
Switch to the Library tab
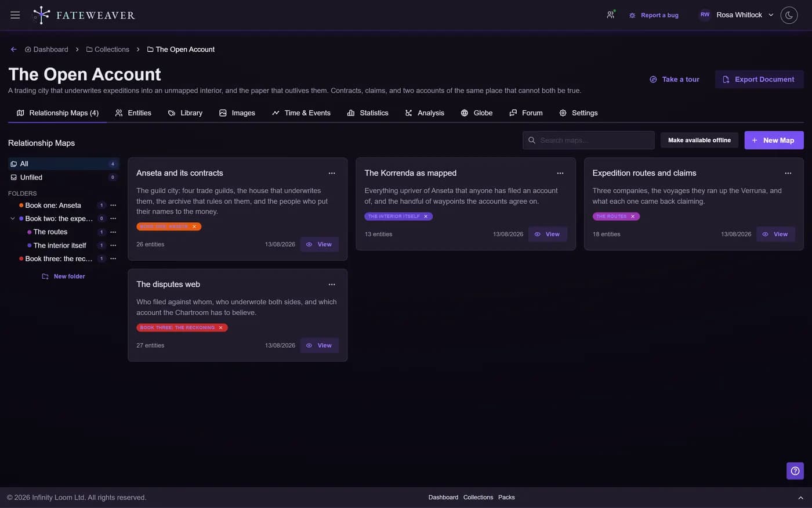pyautogui.click(x=185, y=113)
